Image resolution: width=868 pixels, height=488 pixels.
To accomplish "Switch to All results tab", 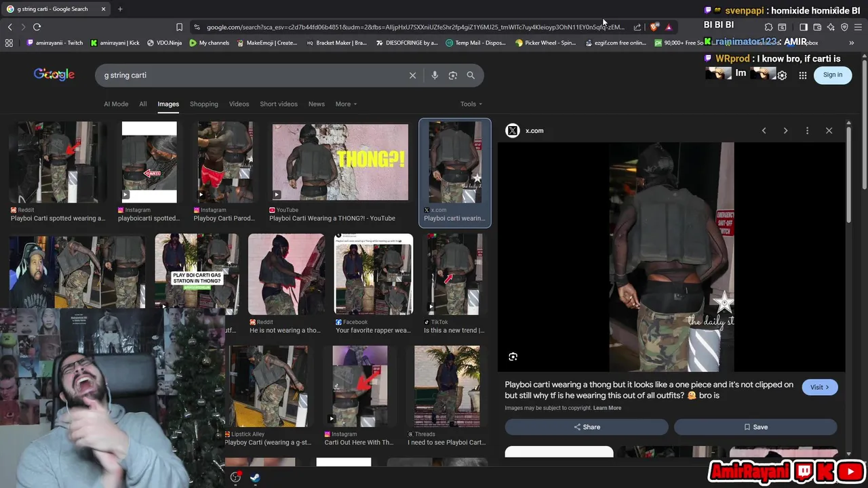I will click(143, 104).
